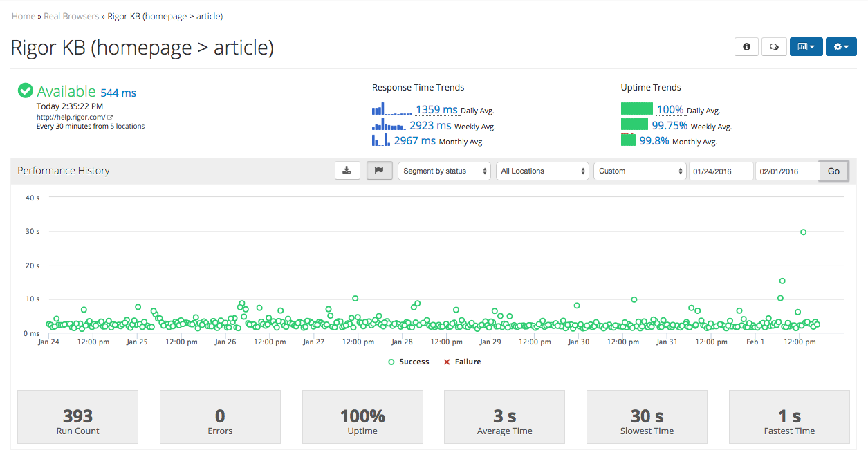The height and width of the screenshot is (457, 868).
Task: Click the Today 2:35:22 PM timestamp
Action: [70, 106]
